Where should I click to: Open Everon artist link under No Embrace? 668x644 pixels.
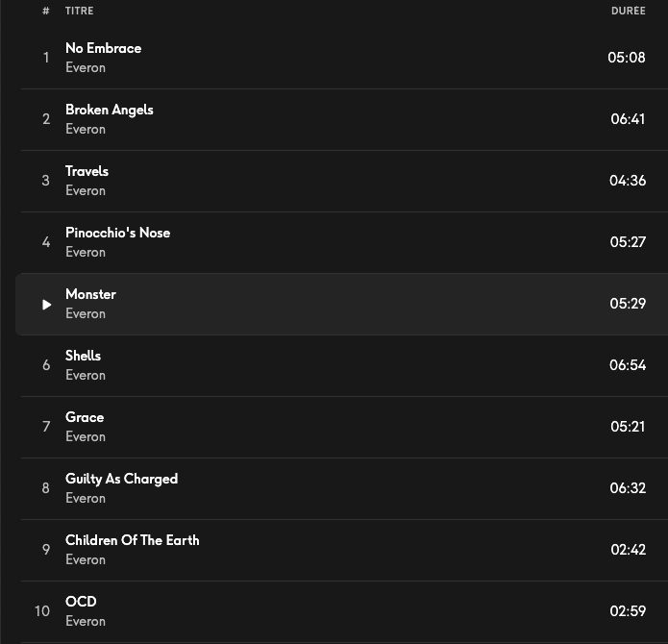click(86, 68)
